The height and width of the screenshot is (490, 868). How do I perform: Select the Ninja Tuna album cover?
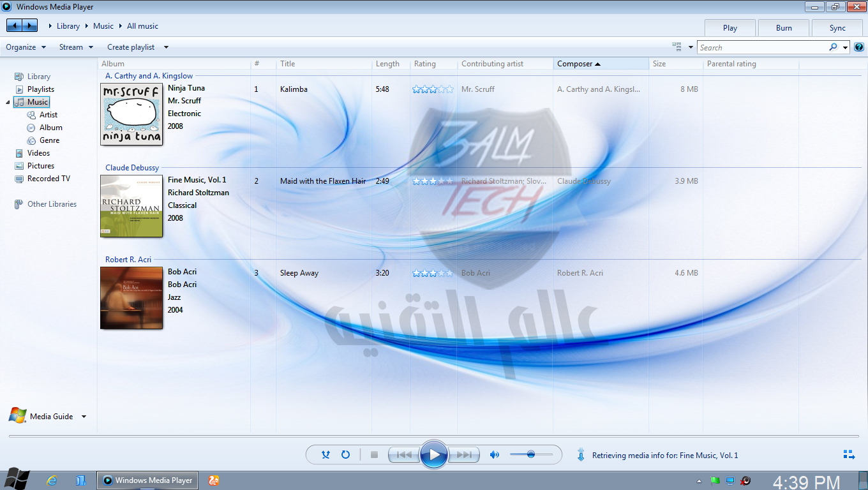pyautogui.click(x=131, y=114)
